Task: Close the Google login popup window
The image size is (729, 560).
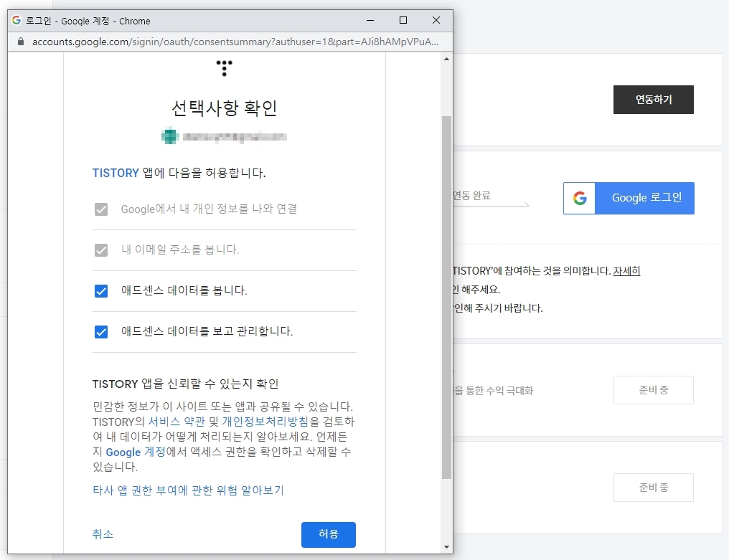Action: pyautogui.click(x=436, y=21)
